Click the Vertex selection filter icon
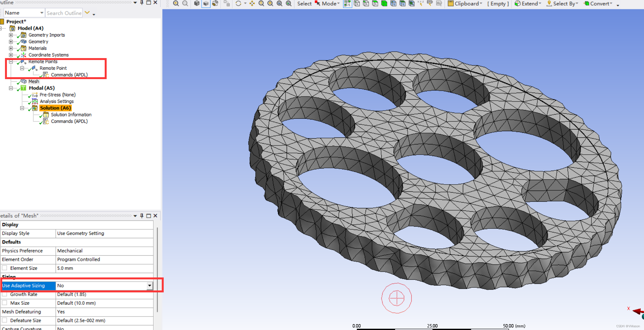 click(x=357, y=4)
